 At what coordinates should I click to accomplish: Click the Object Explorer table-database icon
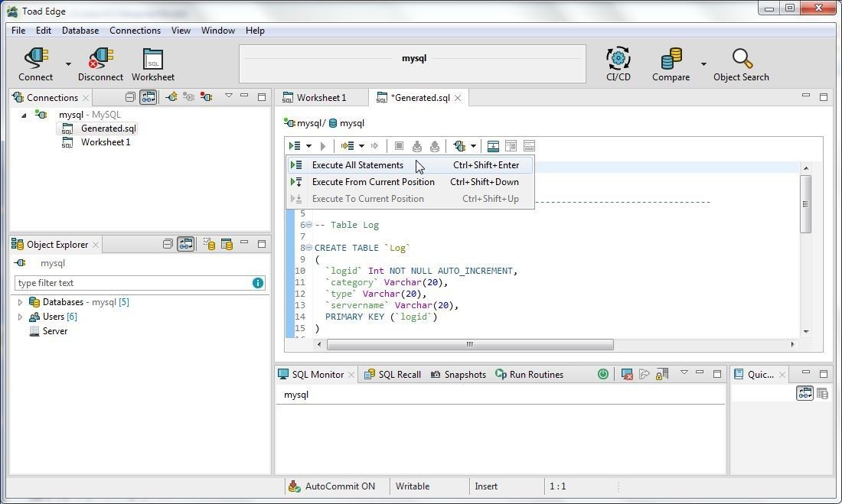pos(227,244)
